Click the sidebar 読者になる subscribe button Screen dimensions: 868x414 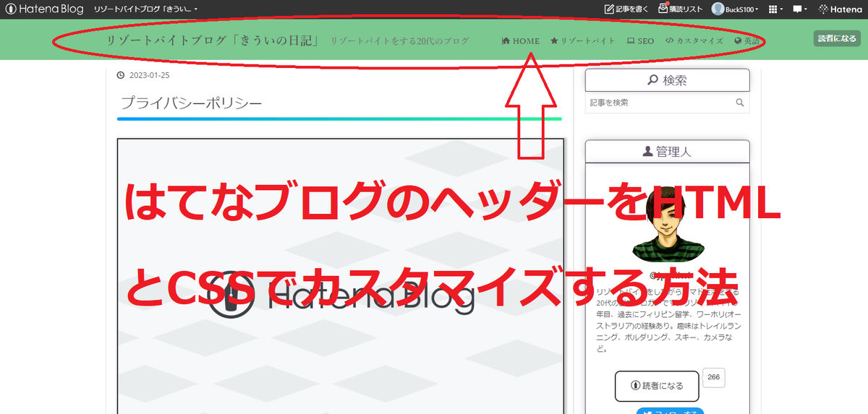(657, 386)
